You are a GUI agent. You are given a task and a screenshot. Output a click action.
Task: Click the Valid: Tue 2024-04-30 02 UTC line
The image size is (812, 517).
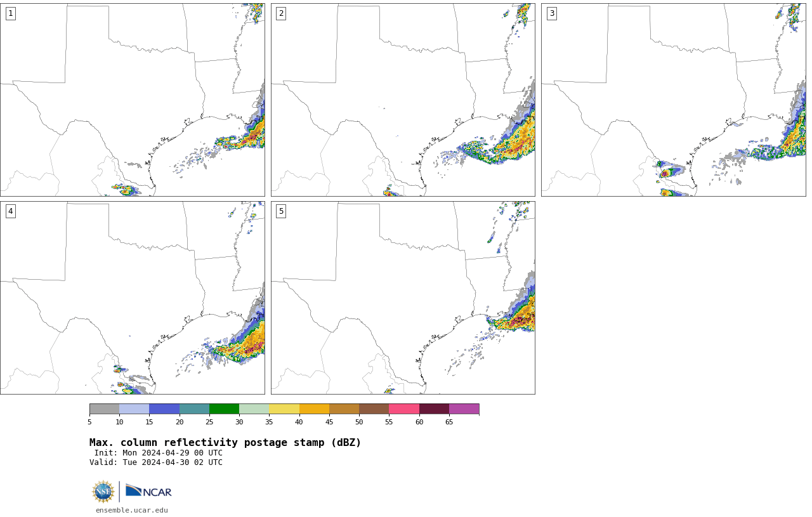[x=156, y=462]
